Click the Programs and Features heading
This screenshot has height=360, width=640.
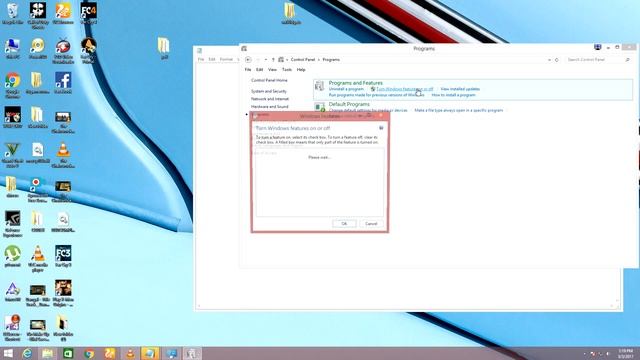tap(356, 83)
